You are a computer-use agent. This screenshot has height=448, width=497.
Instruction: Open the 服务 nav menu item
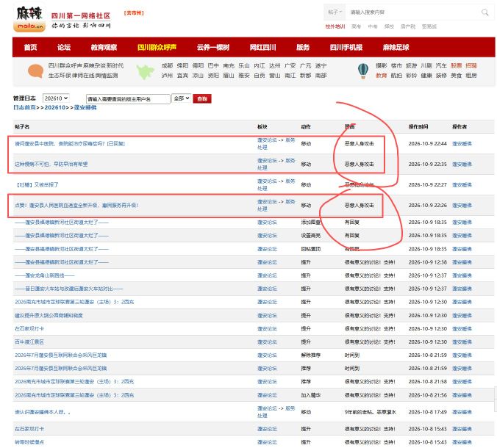(x=303, y=48)
